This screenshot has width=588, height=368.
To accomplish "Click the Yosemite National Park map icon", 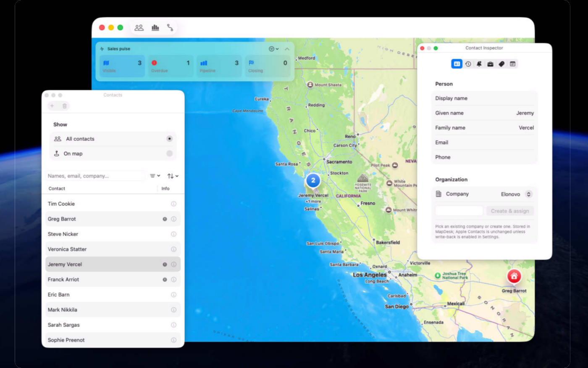I will [363, 178].
